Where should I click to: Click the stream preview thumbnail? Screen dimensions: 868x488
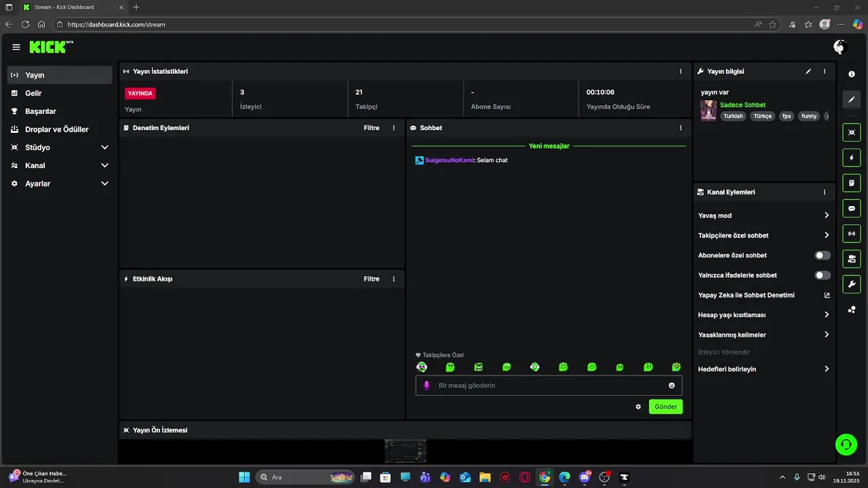(406, 451)
